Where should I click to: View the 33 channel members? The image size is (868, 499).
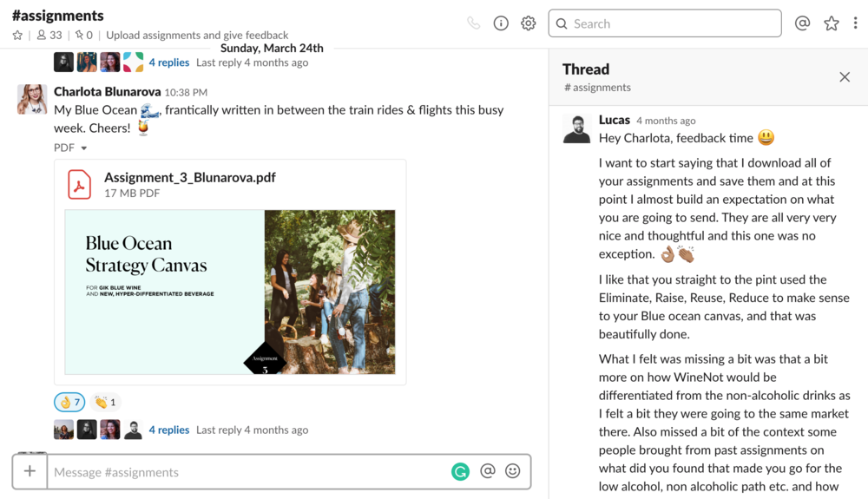49,36
